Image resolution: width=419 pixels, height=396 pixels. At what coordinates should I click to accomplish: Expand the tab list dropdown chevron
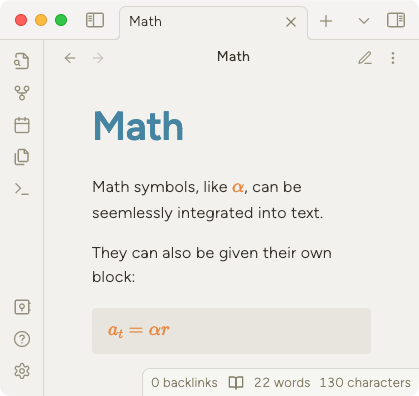364,21
